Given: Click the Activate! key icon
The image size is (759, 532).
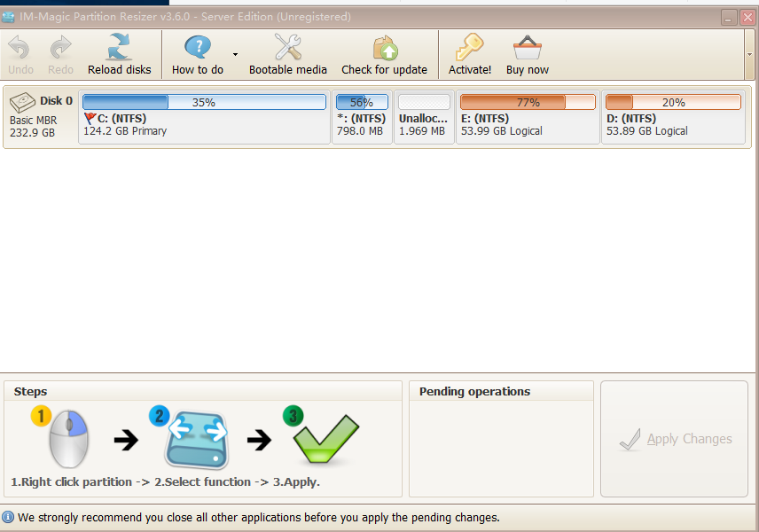Looking at the screenshot, I should [470, 47].
